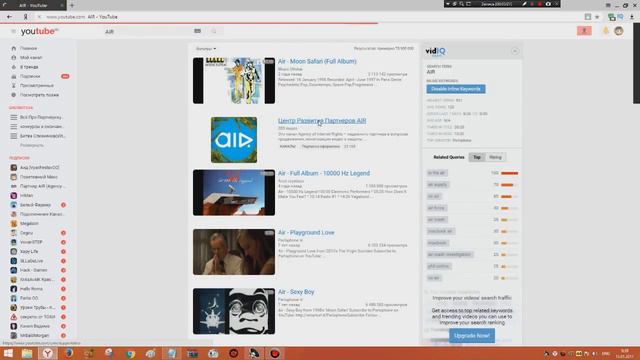Open the Trending flame icon
Image resolution: width=640 pixels, height=360 pixels.
(x=13, y=67)
